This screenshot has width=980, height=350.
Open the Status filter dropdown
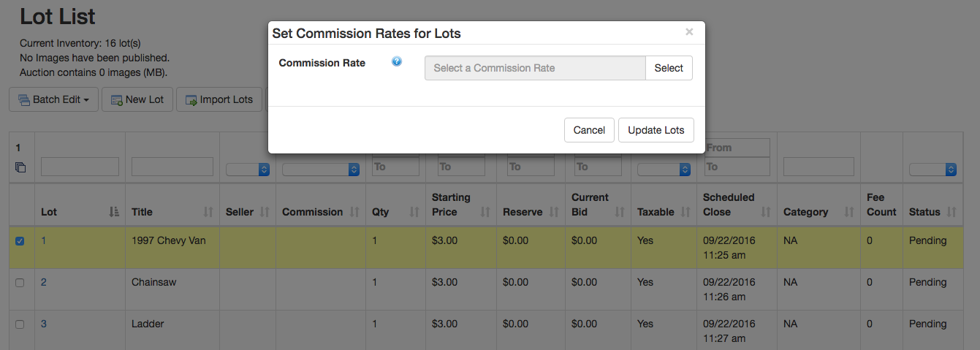tap(932, 169)
